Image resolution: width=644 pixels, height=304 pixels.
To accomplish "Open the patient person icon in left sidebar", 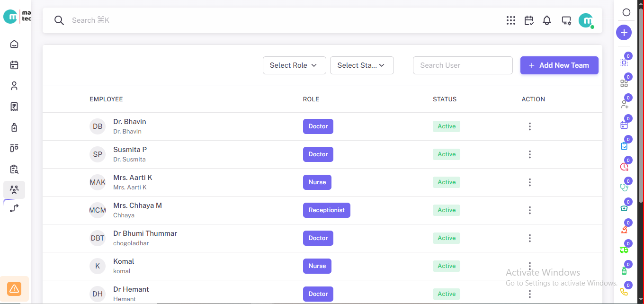I will [14, 86].
